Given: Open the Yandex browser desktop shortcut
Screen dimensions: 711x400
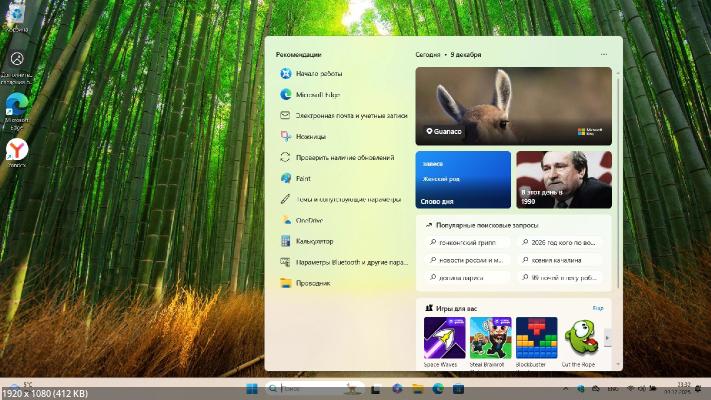Looking at the screenshot, I should [x=17, y=150].
